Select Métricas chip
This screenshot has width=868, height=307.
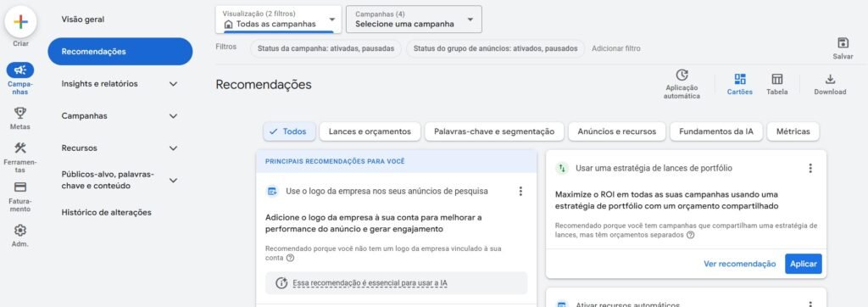(x=793, y=131)
